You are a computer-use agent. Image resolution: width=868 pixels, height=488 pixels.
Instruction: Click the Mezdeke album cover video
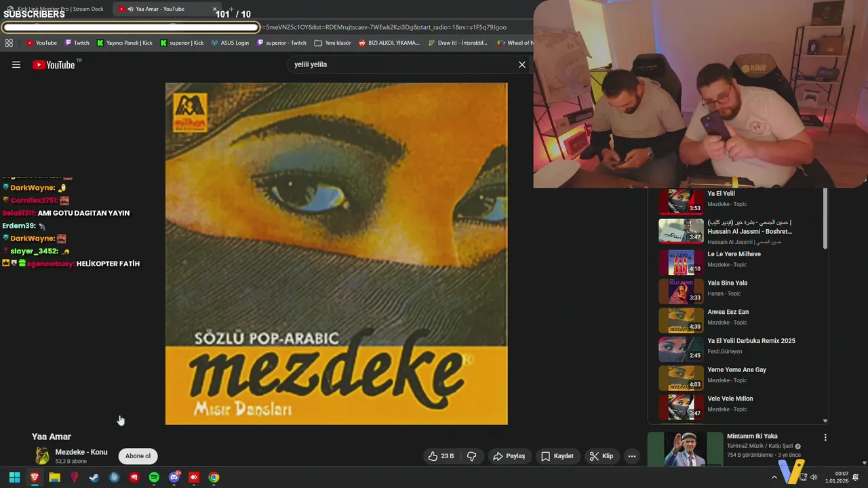coord(336,253)
